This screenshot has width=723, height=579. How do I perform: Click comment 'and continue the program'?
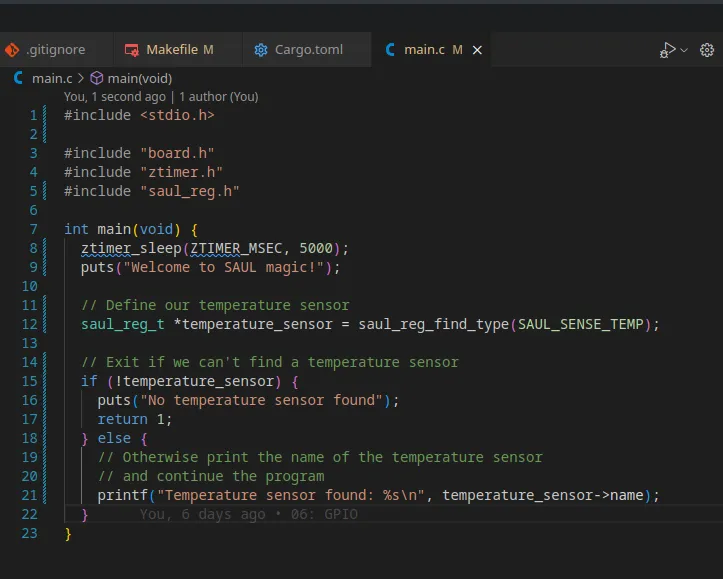click(211, 476)
